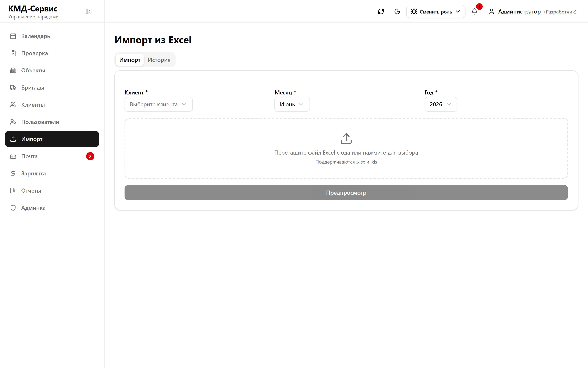Viewport: 588px width, 368px height.
Task: Click the Проверка clipboard icon
Action: [x=13, y=53]
